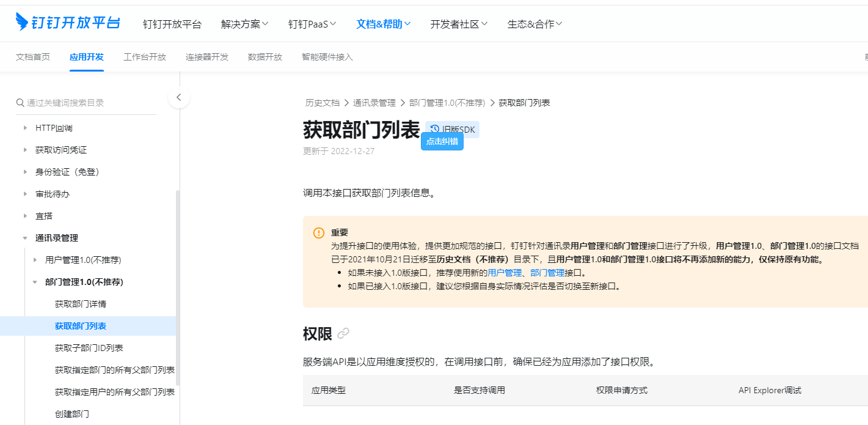Click the 点击纠错 button

(442, 141)
